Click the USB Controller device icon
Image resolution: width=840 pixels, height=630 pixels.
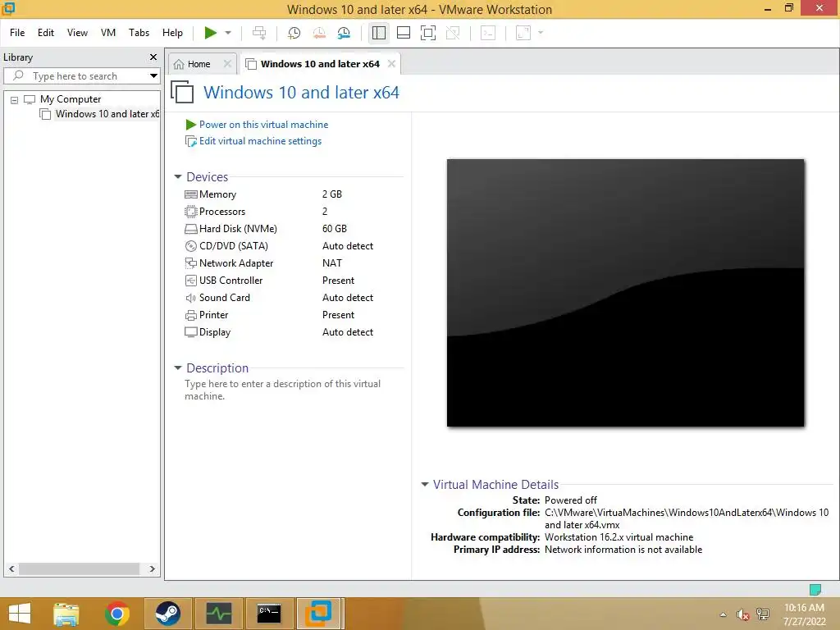(190, 281)
